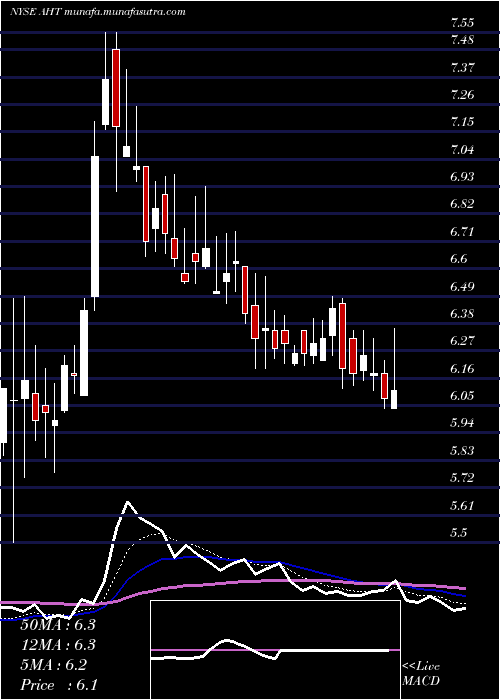Click the 7.48 price axis label
Image resolution: width=500 pixels, height=700 pixels.
pyautogui.click(x=462, y=40)
